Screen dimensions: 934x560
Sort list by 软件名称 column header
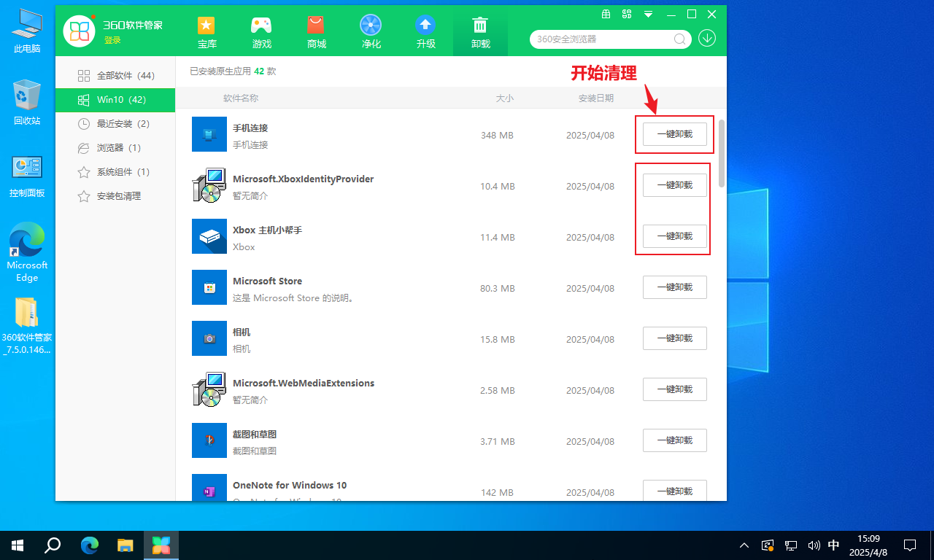pos(241,98)
